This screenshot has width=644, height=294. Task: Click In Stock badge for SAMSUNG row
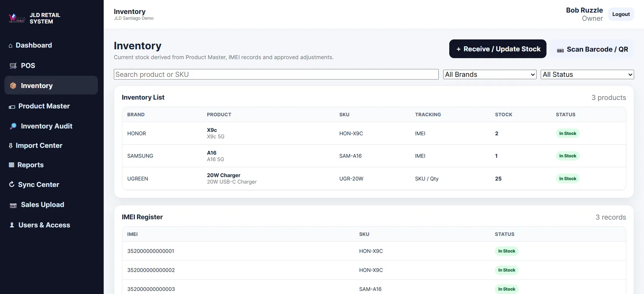click(x=567, y=156)
